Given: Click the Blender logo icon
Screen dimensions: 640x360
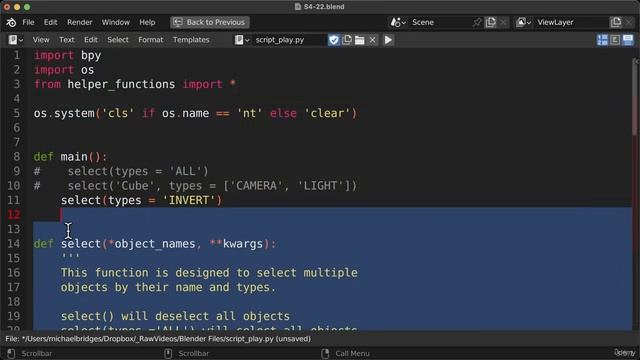Looking at the screenshot, I should coord(11,22).
